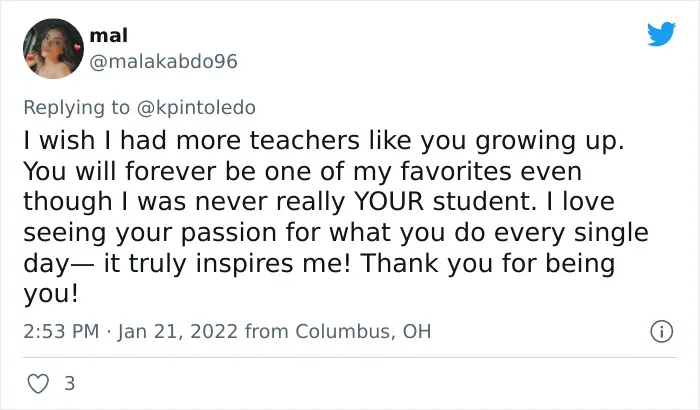The image size is (700, 410).
Task: Click the final word "you!" on last line
Action: click(x=50, y=295)
